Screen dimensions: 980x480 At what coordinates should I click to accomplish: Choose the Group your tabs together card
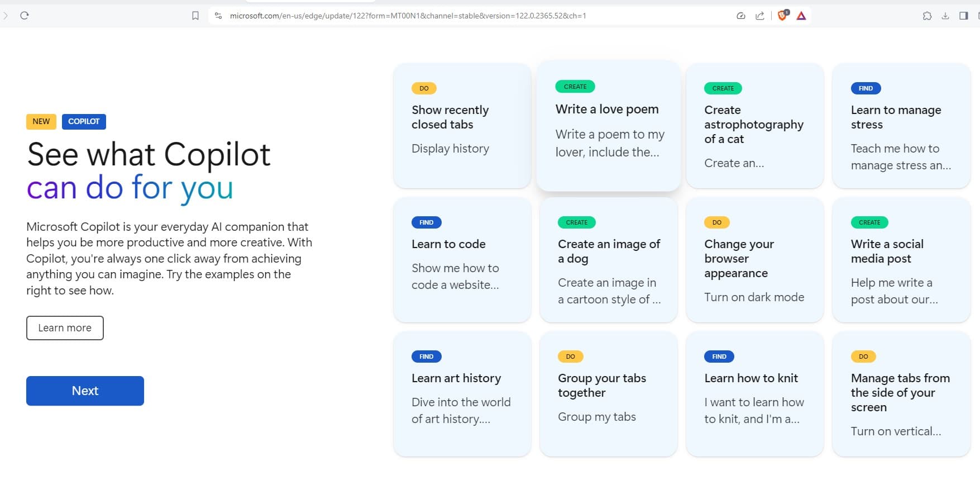608,393
